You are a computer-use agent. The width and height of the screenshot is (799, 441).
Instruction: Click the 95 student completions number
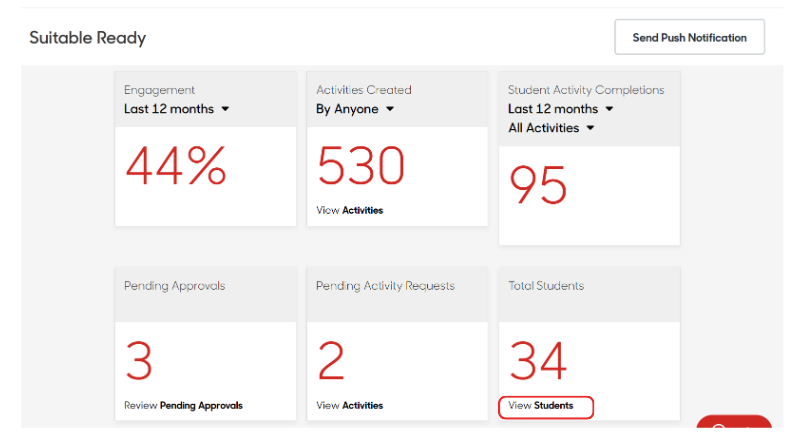point(538,186)
